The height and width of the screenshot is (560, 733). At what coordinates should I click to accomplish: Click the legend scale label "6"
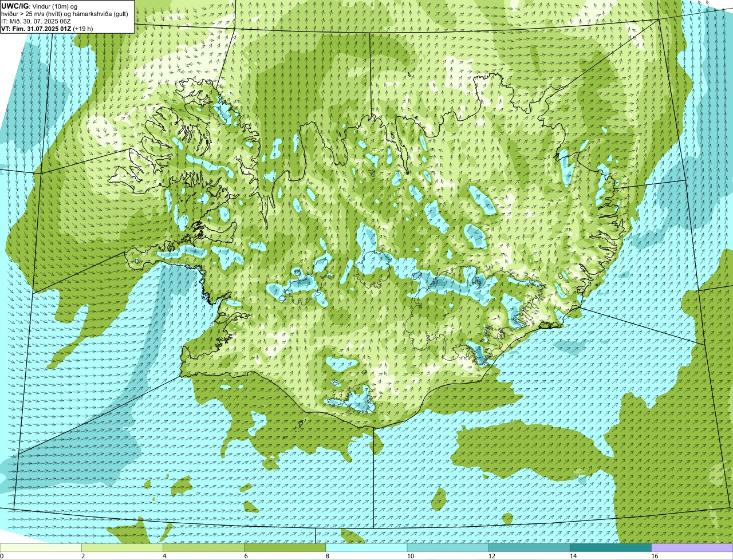[x=246, y=556]
